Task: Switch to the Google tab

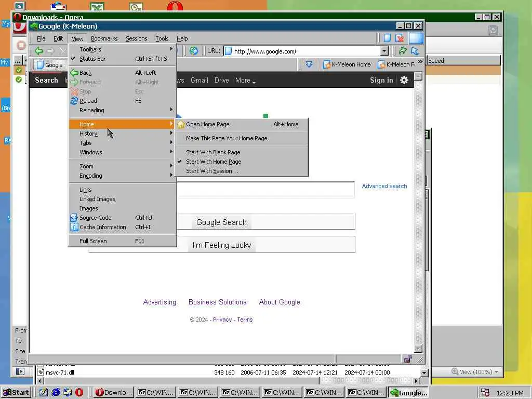Action: click(x=50, y=65)
